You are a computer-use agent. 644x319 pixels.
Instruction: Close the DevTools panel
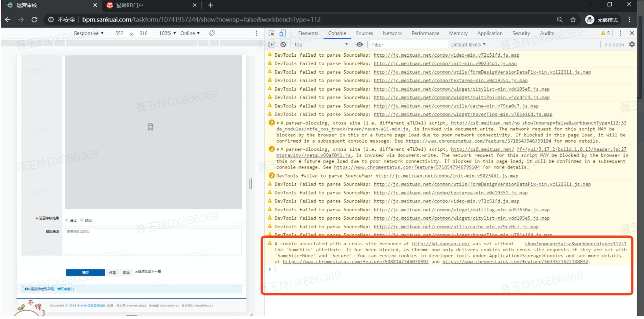pos(632,33)
